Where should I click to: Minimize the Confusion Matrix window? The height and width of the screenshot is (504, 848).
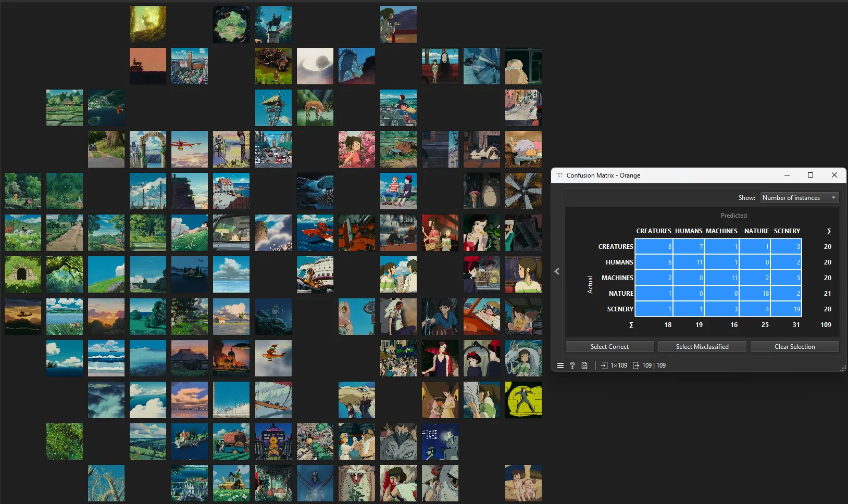tap(787, 175)
